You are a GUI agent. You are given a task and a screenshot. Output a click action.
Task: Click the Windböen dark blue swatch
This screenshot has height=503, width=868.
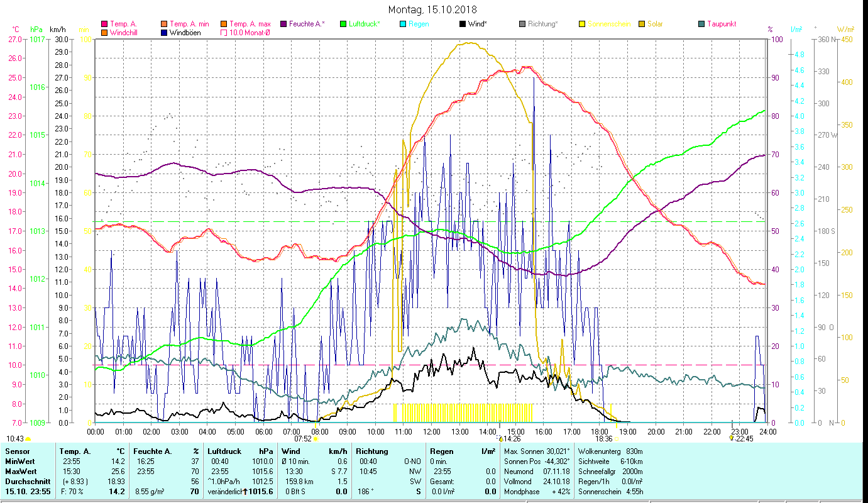point(165,32)
